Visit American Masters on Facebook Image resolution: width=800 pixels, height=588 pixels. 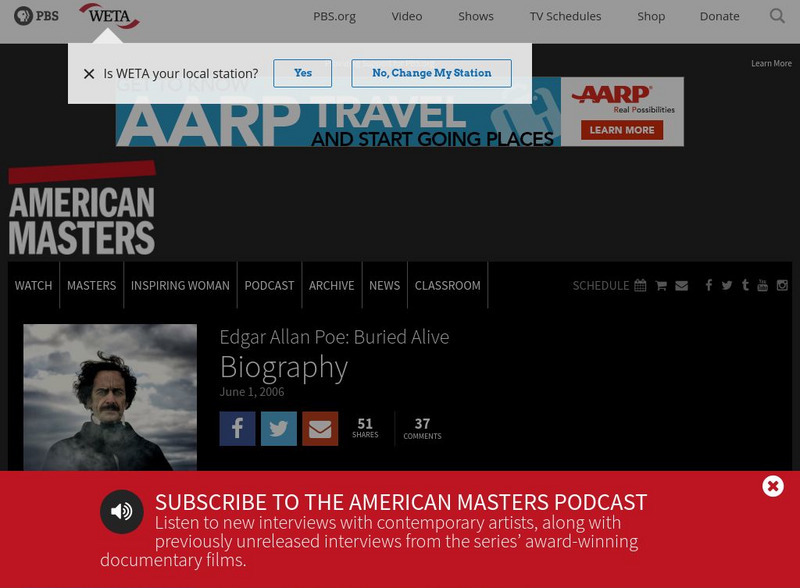(x=709, y=285)
